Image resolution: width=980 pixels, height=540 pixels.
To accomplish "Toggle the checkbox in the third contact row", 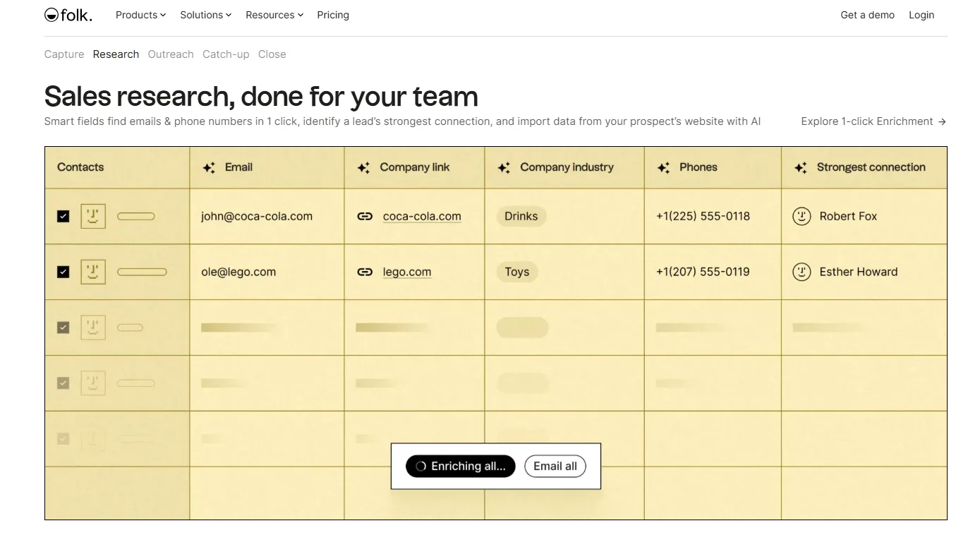I will pos(63,328).
